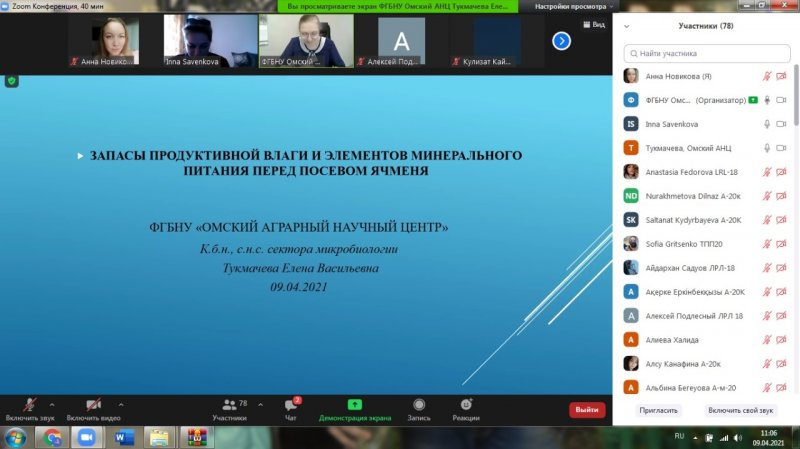
Task: Select Алексей Под... video thumbnail
Action: [401, 42]
